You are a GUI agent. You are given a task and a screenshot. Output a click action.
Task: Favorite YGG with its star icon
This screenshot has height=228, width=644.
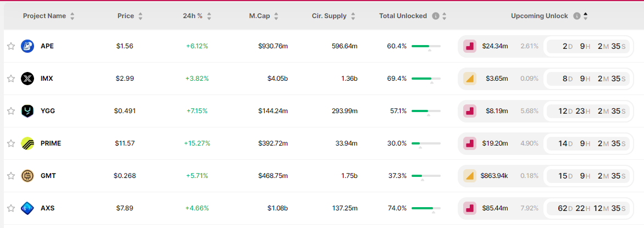click(x=11, y=111)
